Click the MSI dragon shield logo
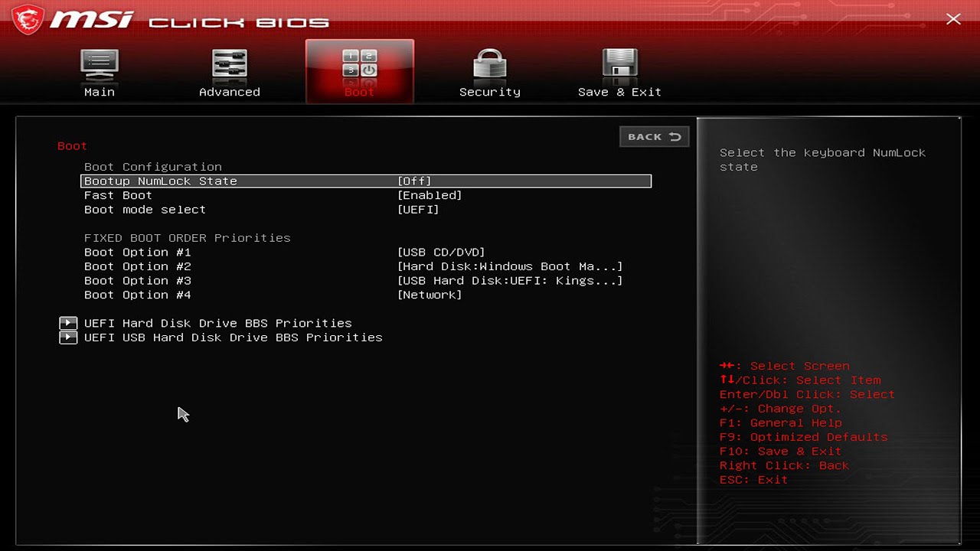 pos(28,19)
